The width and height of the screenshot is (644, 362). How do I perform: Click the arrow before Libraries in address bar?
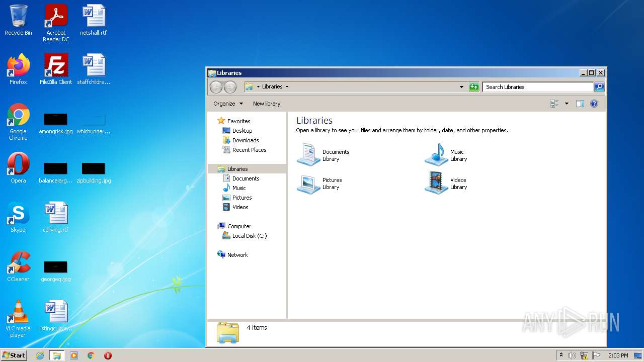258,87
